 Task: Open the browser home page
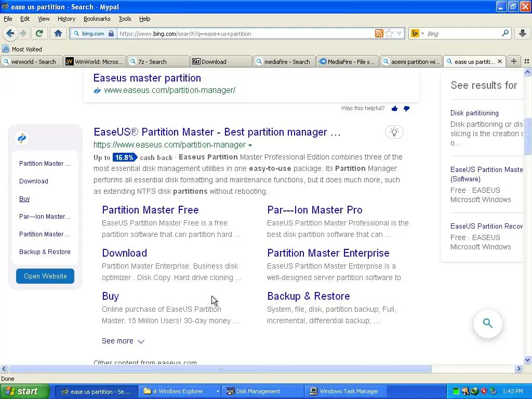(58, 33)
